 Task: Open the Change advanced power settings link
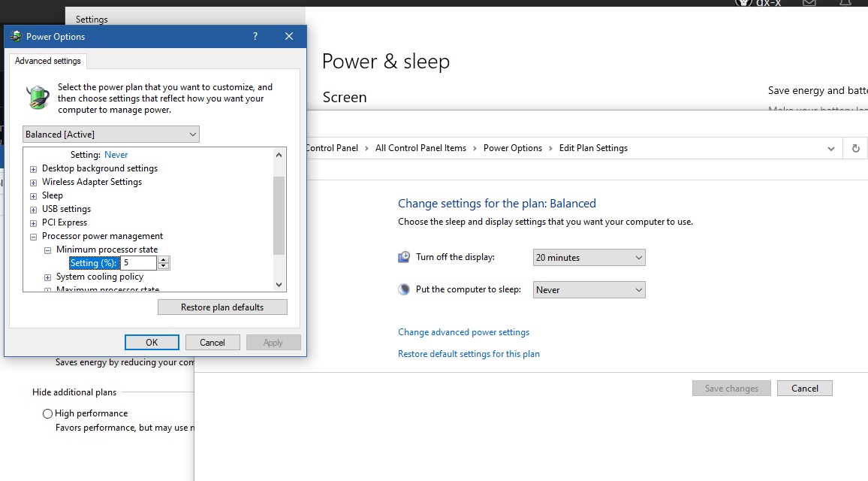(463, 332)
